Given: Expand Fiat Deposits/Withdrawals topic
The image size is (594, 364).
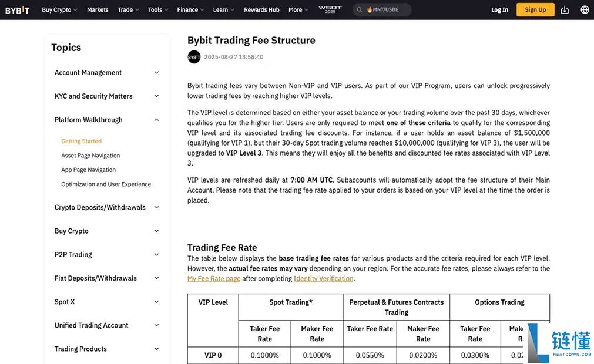Looking at the screenshot, I should [x=107, y=278].
